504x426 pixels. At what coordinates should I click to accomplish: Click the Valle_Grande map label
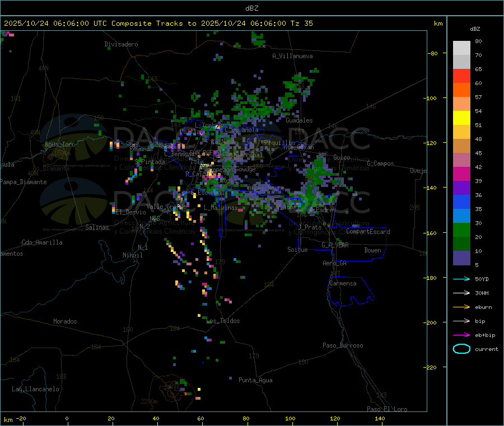coord(166,206)
